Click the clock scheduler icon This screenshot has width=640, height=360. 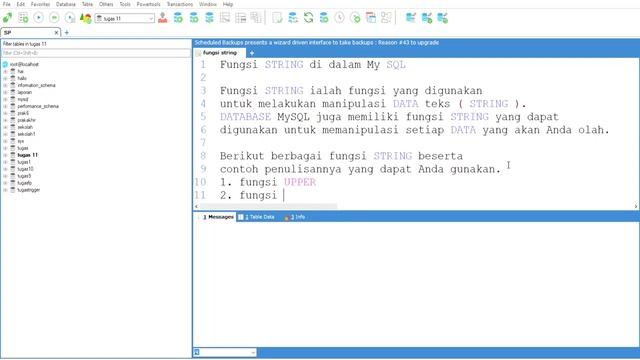tap(339, 18)
